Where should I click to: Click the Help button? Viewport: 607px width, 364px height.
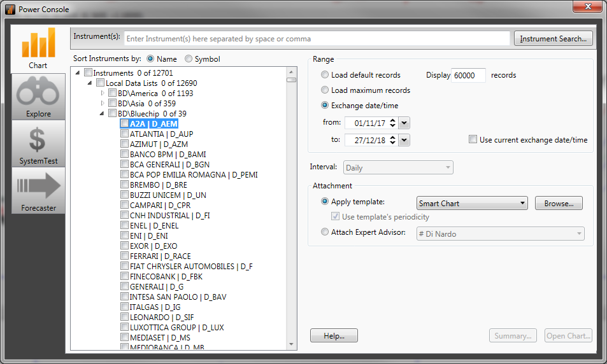click(334, 335)
